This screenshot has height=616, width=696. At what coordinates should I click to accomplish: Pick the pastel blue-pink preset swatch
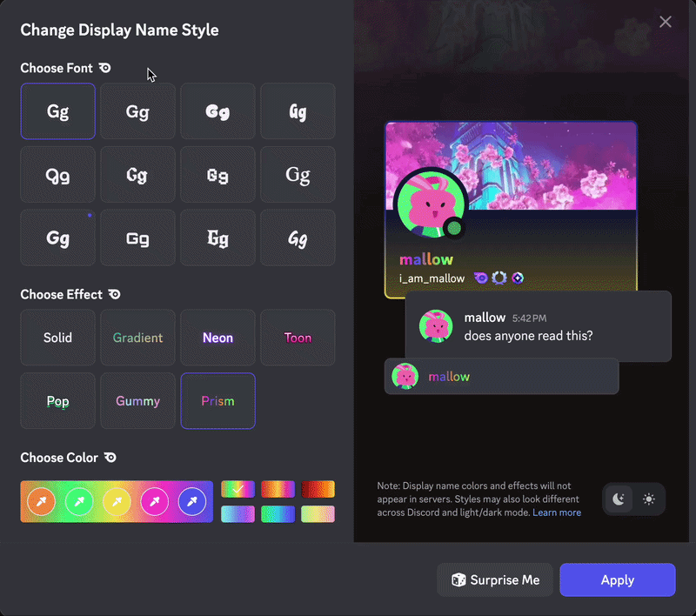point(238,514)
